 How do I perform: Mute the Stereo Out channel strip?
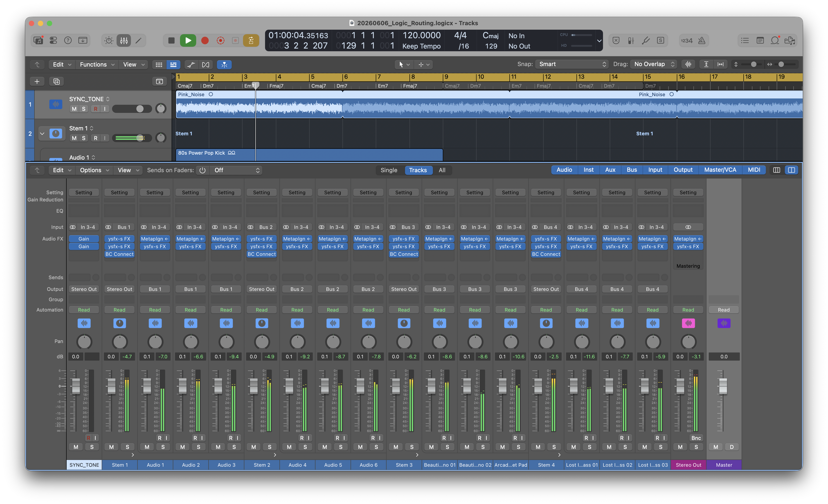pos(680,447)
